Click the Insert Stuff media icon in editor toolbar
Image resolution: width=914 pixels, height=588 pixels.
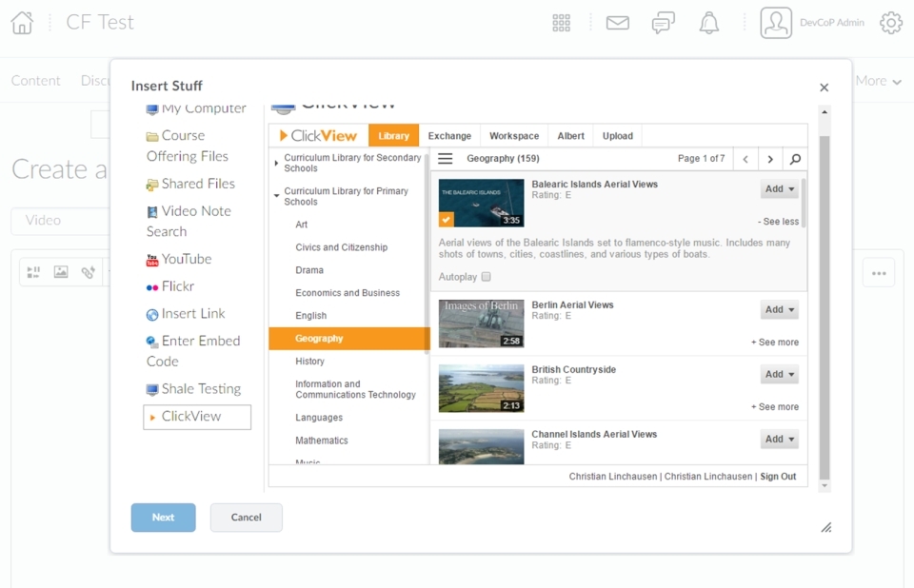[33, 271]
